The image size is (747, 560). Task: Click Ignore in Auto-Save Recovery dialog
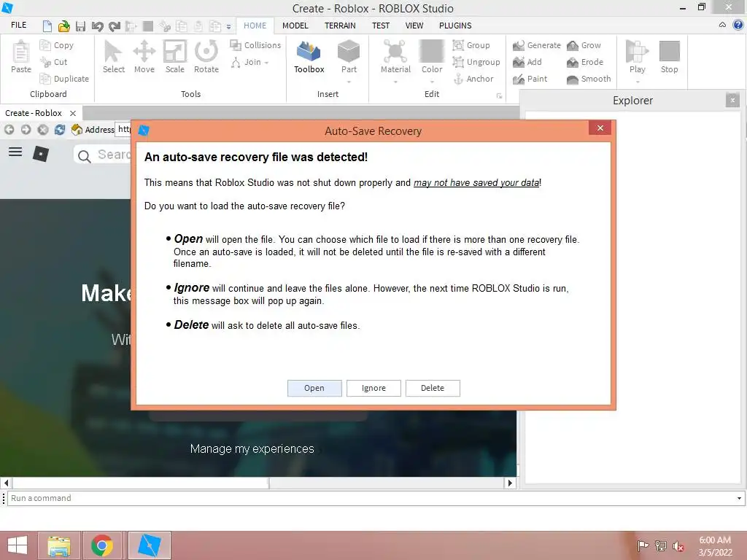pyautogui.click(x=373, y=388)
